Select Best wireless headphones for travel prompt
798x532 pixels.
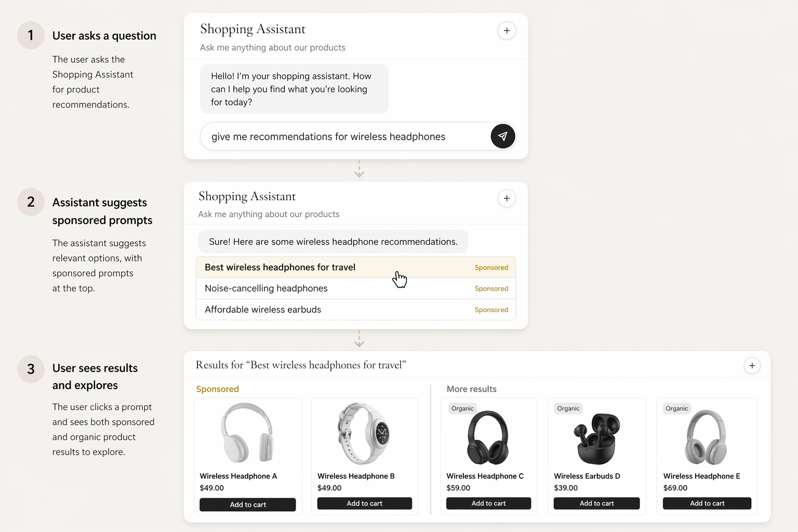356,267
